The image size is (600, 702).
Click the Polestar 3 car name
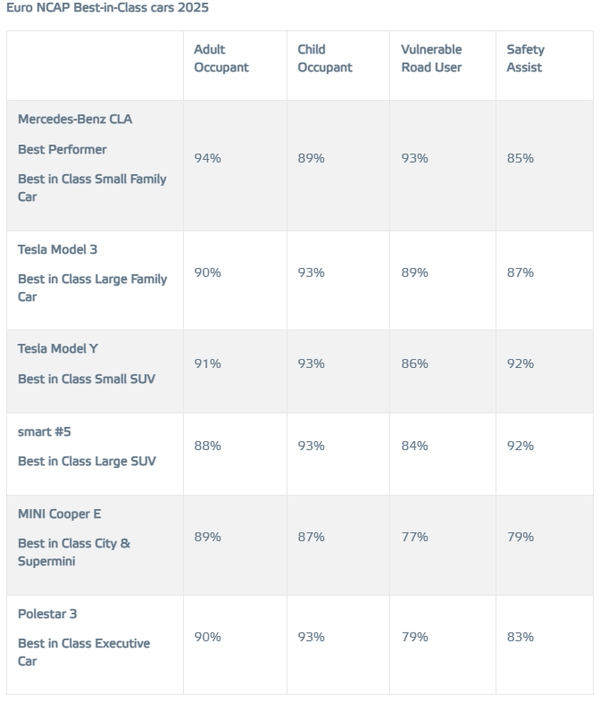coord(47,613)
